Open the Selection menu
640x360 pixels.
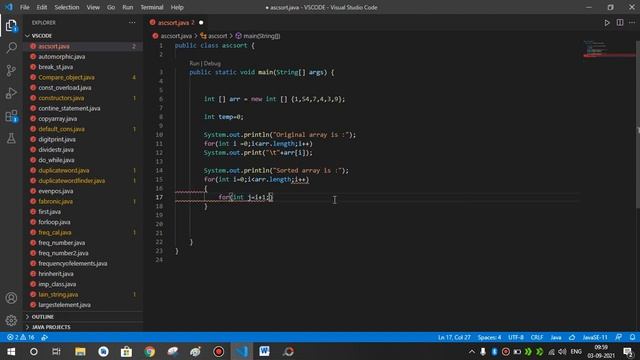point(67,7)
